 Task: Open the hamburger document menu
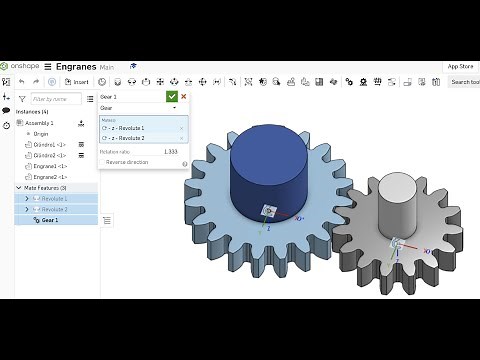point(48,67)
